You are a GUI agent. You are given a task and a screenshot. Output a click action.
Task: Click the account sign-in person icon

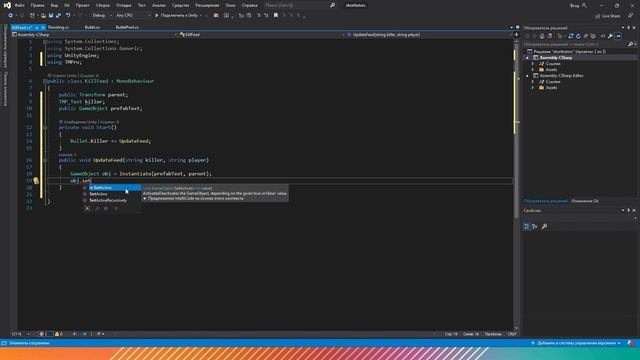point(584,5)
